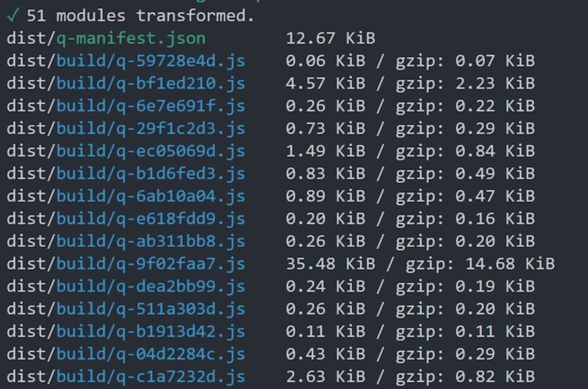Screen dimensions: 588x389
Task: Open the q-29f1c2d3.js file link
Action: (126, 128)
